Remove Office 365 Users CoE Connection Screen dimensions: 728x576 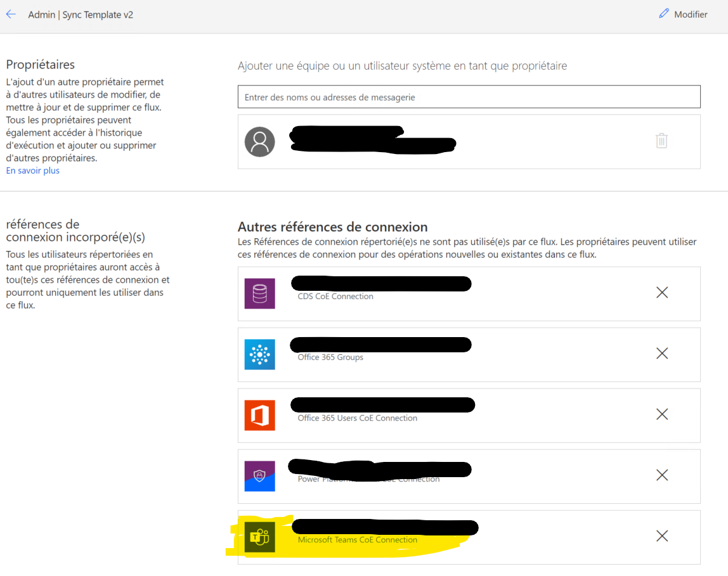coord(662,414)
